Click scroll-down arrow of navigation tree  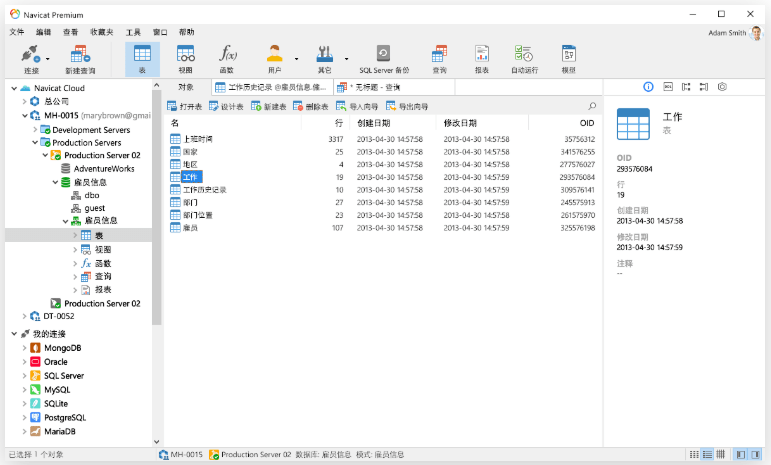coord(156,441)
